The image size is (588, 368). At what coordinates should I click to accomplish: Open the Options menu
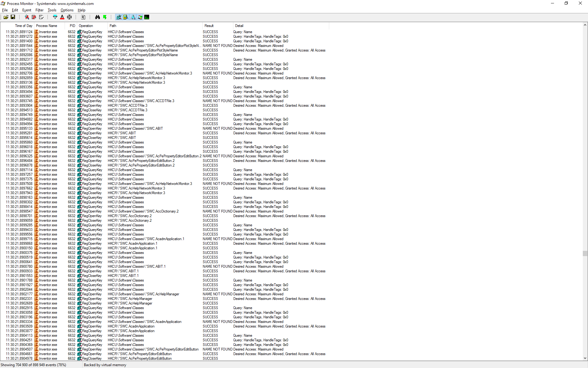67,10
